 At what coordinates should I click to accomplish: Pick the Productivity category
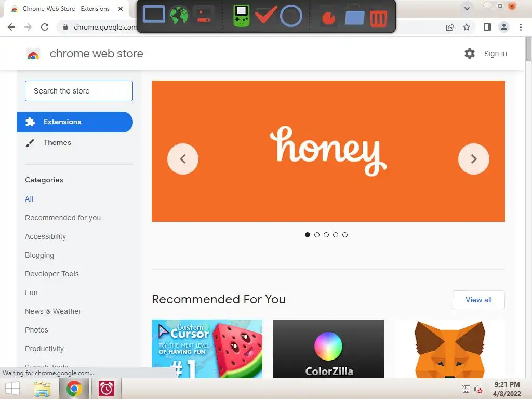44,349
